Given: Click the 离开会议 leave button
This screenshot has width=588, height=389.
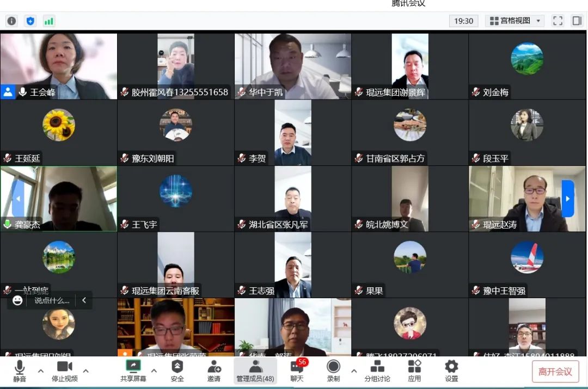Looking at the screenshot, I should 555,372.
